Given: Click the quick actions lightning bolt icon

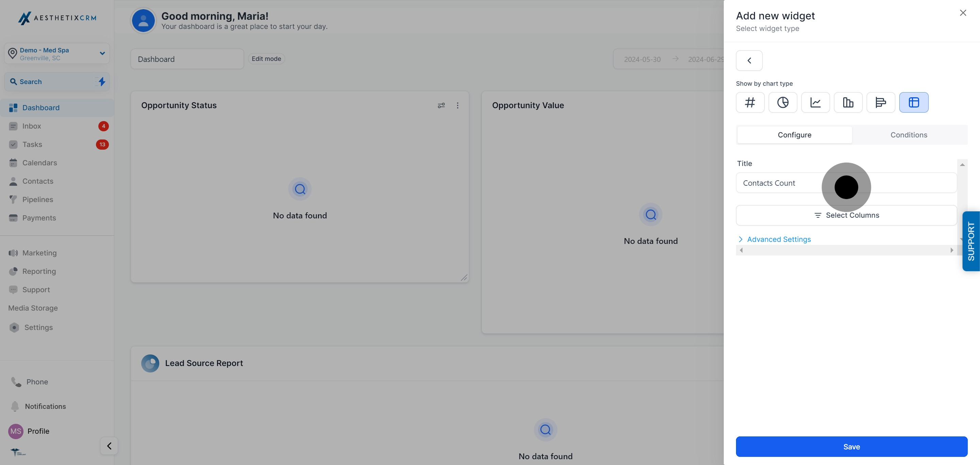Looking at the screenshot, I should pos(102,81).
